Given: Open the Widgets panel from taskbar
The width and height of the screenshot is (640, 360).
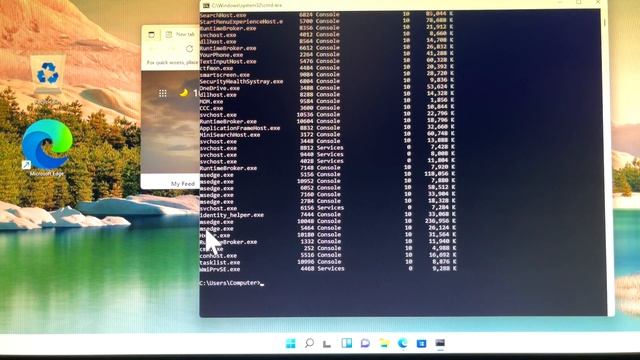Looking at the screenshot, I should [347, 343].
